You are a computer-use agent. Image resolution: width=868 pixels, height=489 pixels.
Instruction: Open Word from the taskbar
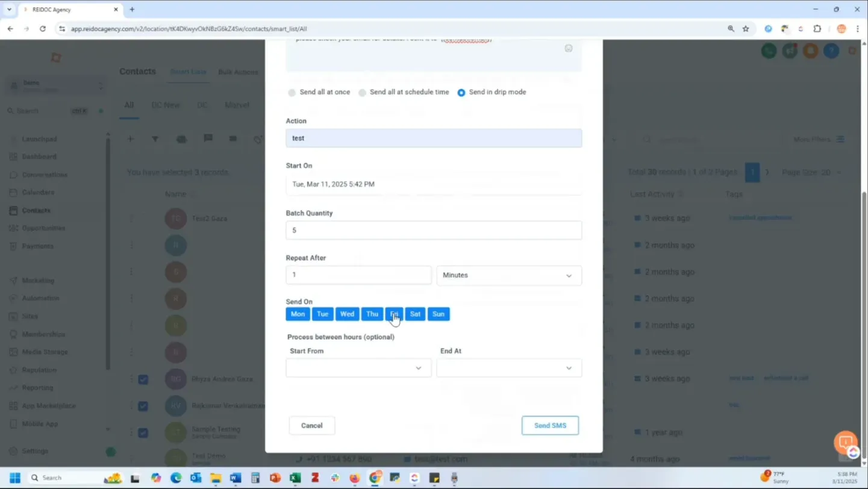click(x=236, y=478)
